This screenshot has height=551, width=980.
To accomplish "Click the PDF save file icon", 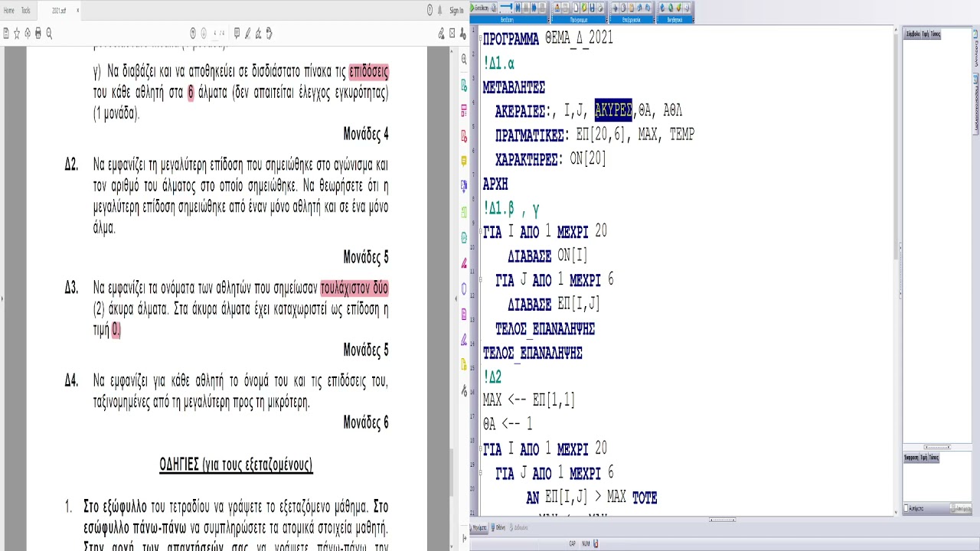I will point(5,33).
